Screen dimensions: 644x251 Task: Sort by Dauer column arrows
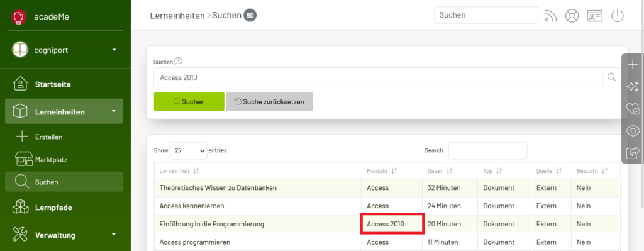(x=449, y=171)
